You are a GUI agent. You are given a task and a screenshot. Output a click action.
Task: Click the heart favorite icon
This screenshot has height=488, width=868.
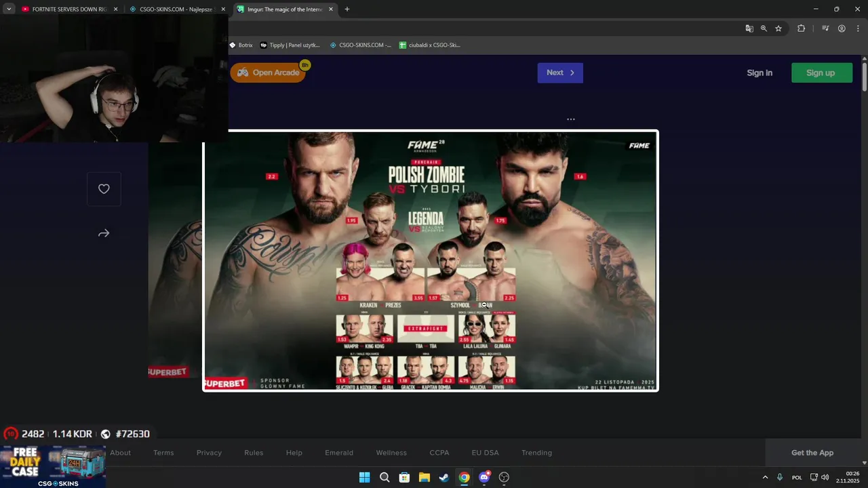104,189
